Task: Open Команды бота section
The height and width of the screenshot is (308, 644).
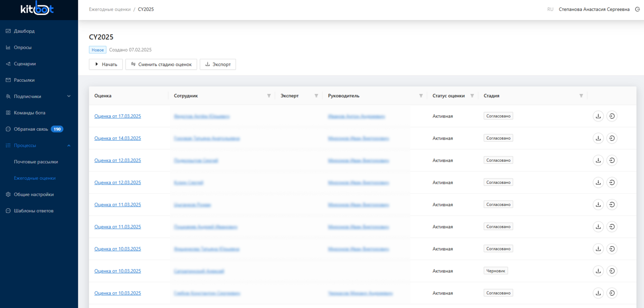Action: point(30,113)
